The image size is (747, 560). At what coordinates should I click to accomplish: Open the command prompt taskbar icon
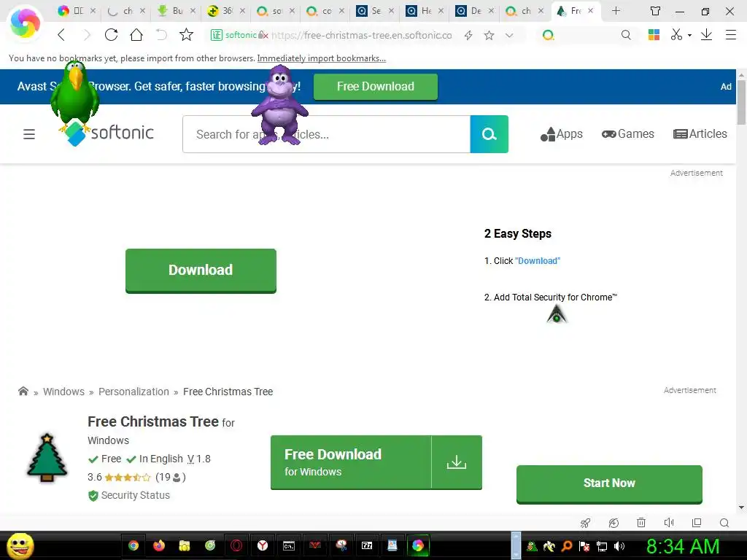[289, 545]
